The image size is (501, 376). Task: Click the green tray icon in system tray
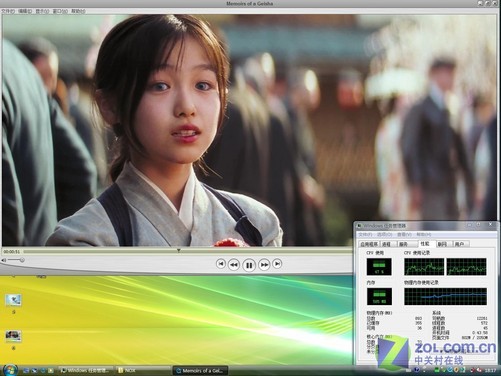coord(437,370)
